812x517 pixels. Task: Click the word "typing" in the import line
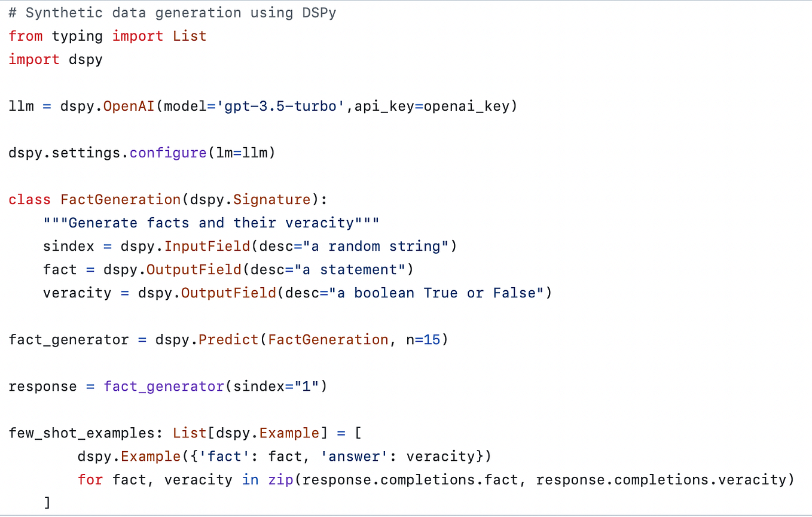[77, 36]
